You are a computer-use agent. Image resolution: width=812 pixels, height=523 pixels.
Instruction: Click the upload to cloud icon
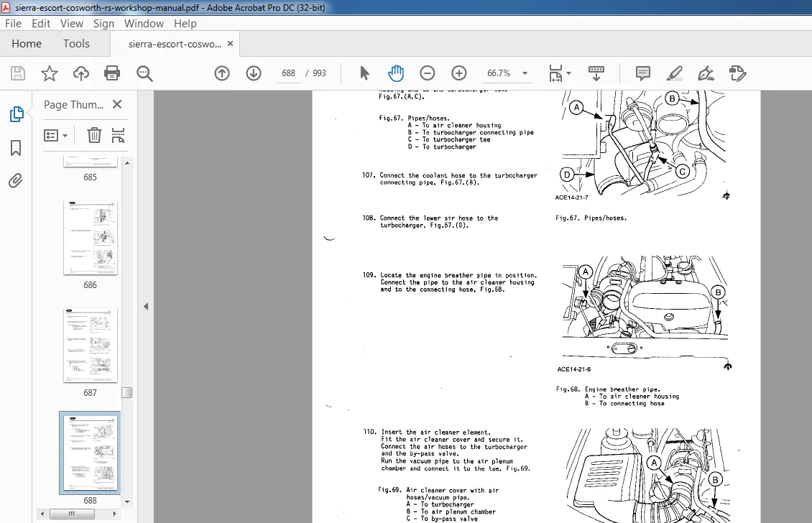pyautogui.click(x=80, y=73)
